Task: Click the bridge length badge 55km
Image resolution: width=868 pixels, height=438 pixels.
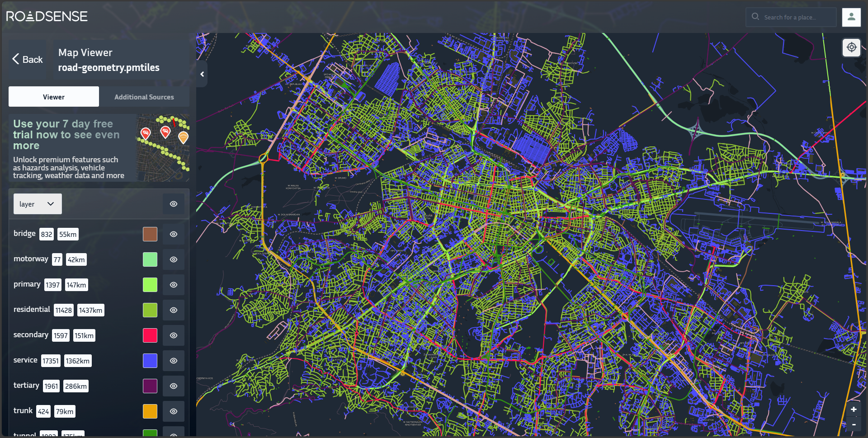Action: click(68, 234)
